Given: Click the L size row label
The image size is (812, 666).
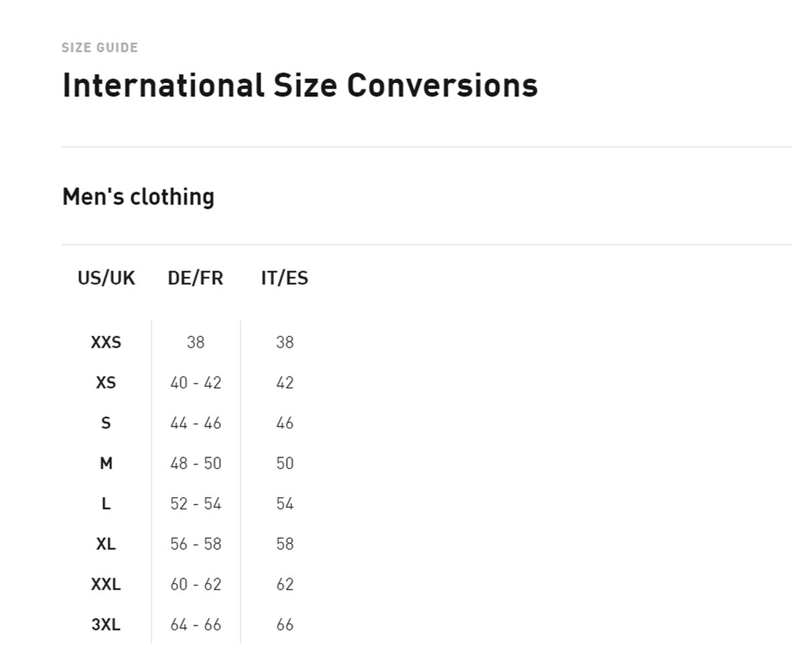Looking at the screenshot, I should [x=106, y=503].
